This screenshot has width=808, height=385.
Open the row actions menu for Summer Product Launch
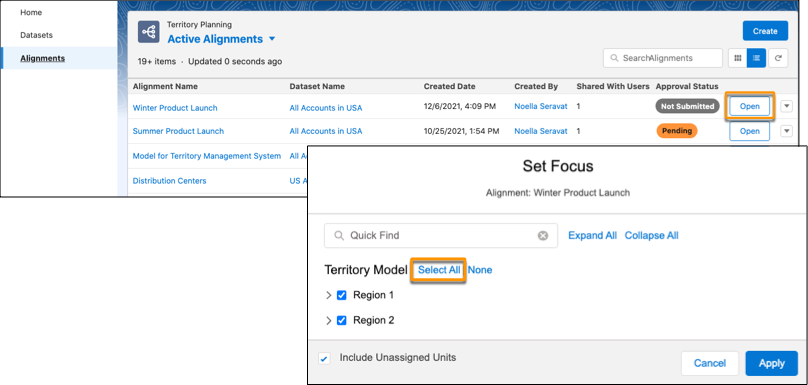pos(786,131)
